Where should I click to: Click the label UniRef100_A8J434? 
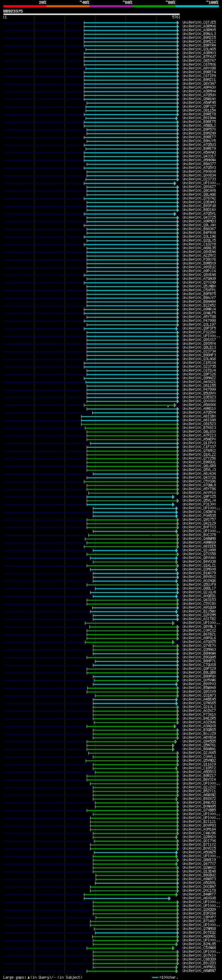pos(199,473)
